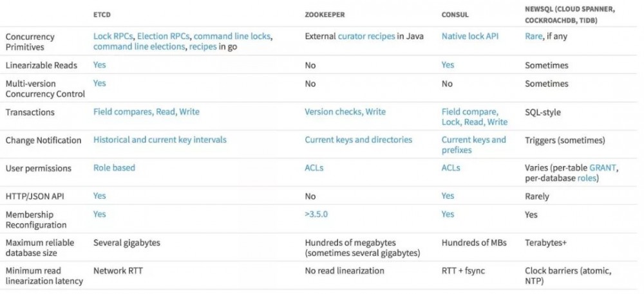644x294 pixels.
Task: Open the ACLs link in ZooKeeper column
Action: tap(314, 168)
